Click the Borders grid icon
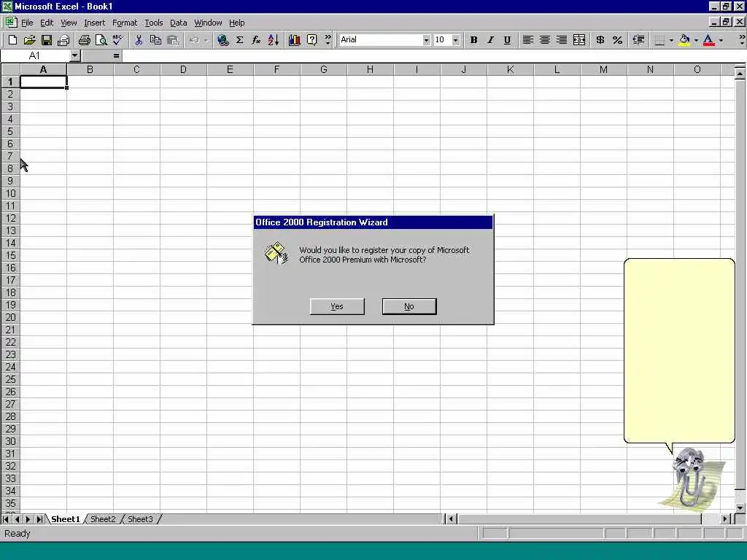Viewport: 747px width, 560px height. [x=659, y=40]
